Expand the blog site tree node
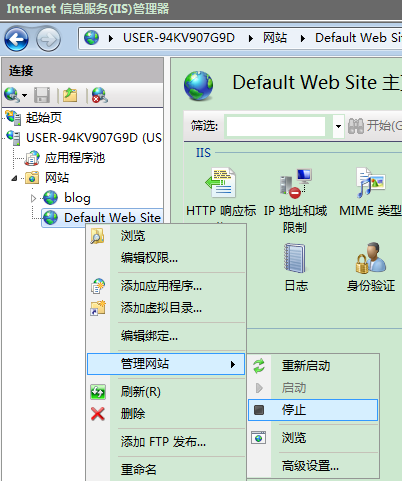The width and height of the screenshot is (402, 481). click(33, 198)
